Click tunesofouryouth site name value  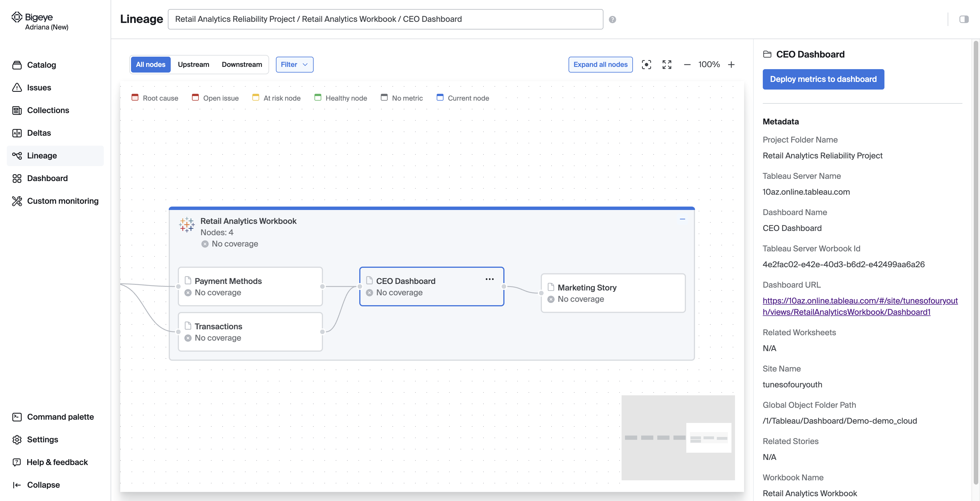point(792,385)
